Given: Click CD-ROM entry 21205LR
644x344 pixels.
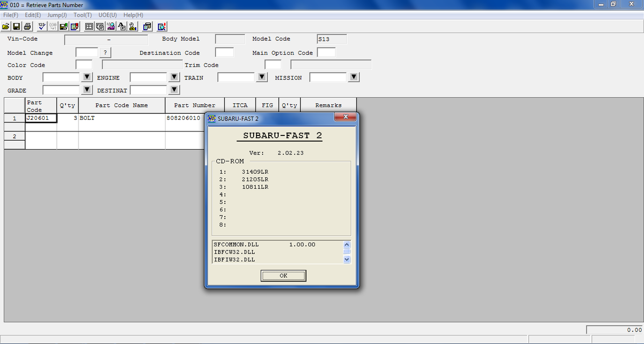Looking at the screenshot, I should 255,179.
